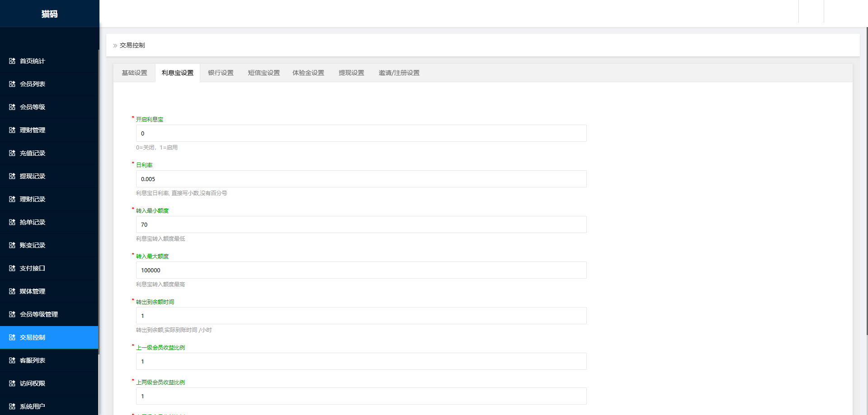Select the 开启利息宝 input box
The image size is (868, 415).
361,133
